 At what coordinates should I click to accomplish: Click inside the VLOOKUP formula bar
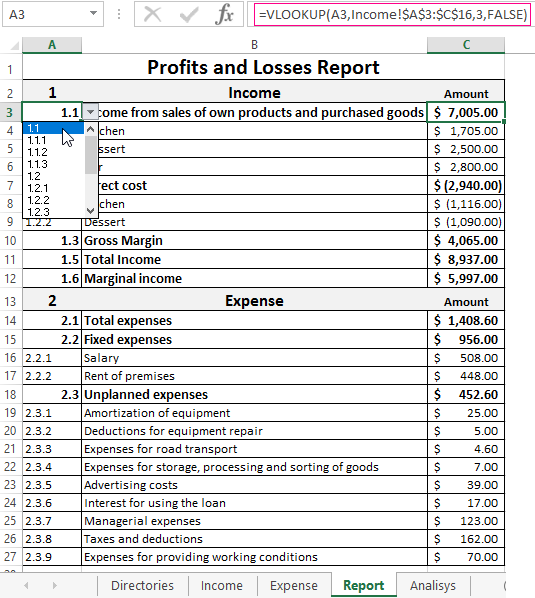coord(392,14)
